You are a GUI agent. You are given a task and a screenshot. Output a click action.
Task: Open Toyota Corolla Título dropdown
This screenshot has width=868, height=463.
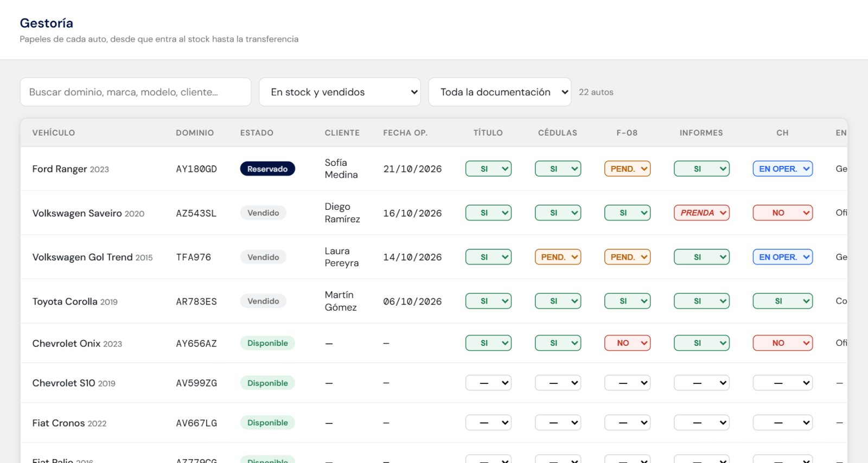[x=488, y=301]
